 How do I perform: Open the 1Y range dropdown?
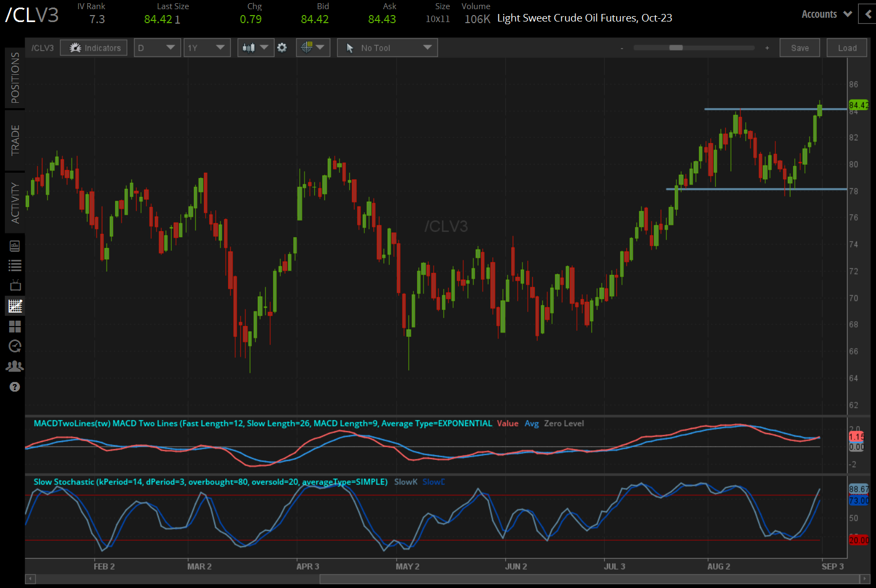(207, 48)
